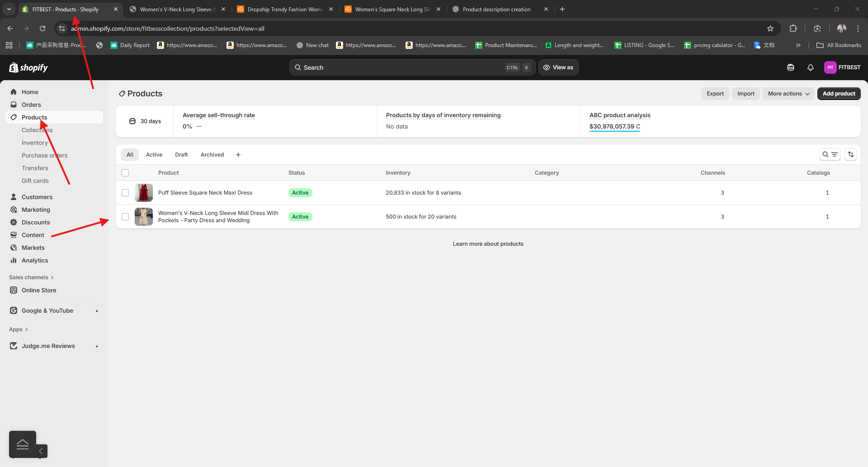Select the V-Neck Midi Dress checkbox
The image size is (868, 467).
coord(125,217)
